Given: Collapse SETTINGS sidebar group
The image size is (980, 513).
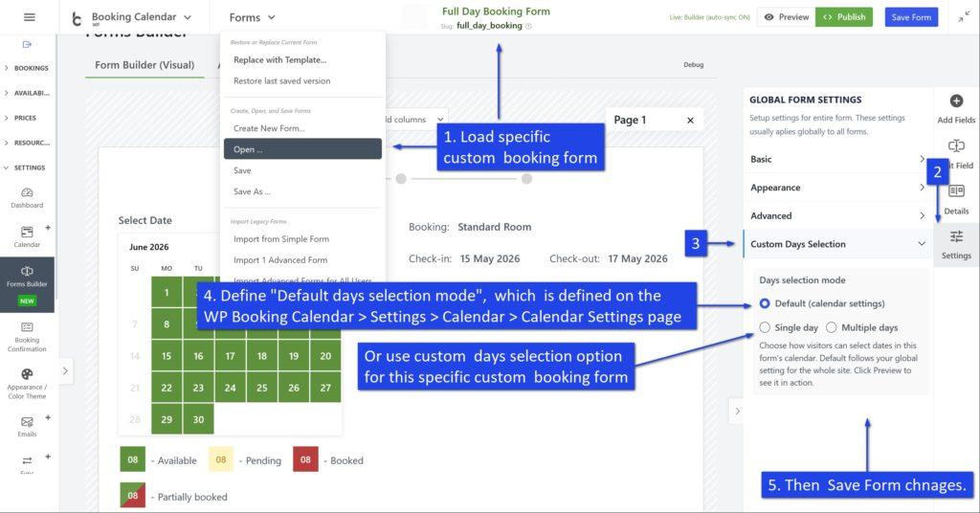Looking at the screenshot, I should tap(27, 167).
